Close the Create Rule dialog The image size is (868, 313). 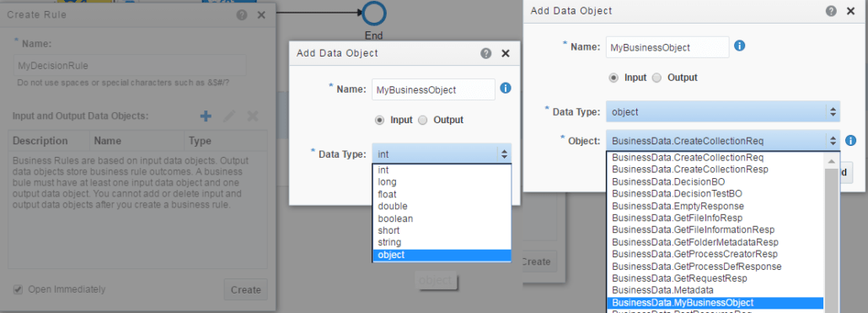tap(261, 15)
